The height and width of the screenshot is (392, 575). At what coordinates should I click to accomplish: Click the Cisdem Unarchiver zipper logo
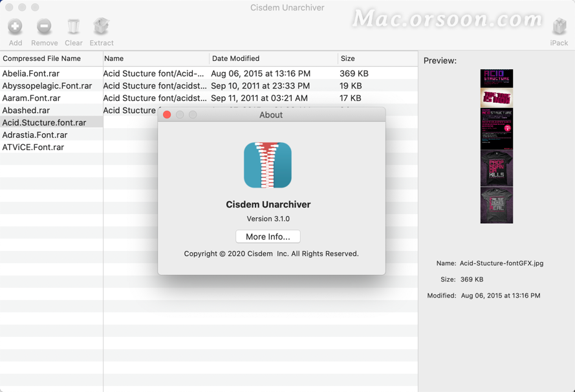(x=268, y=166)
